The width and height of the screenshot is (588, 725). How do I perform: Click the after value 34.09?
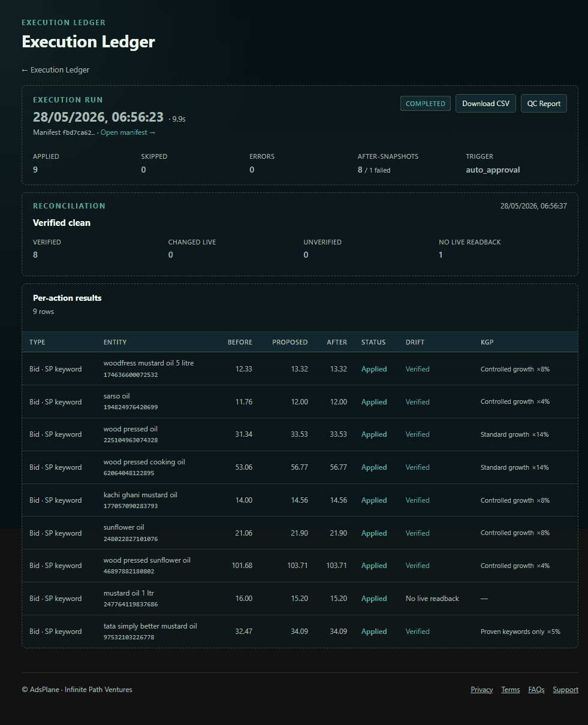pyautogui.click(x=338, y=632)
